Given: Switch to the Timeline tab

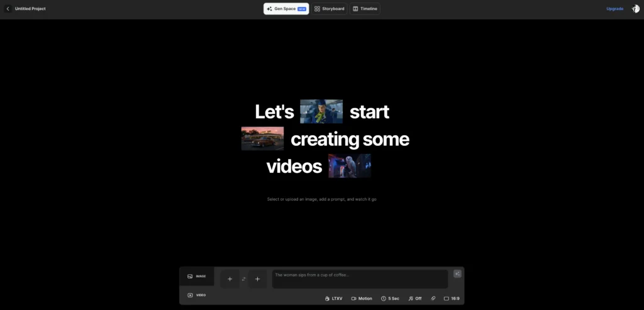Looking at the screenshot, I should coord(365,9).
